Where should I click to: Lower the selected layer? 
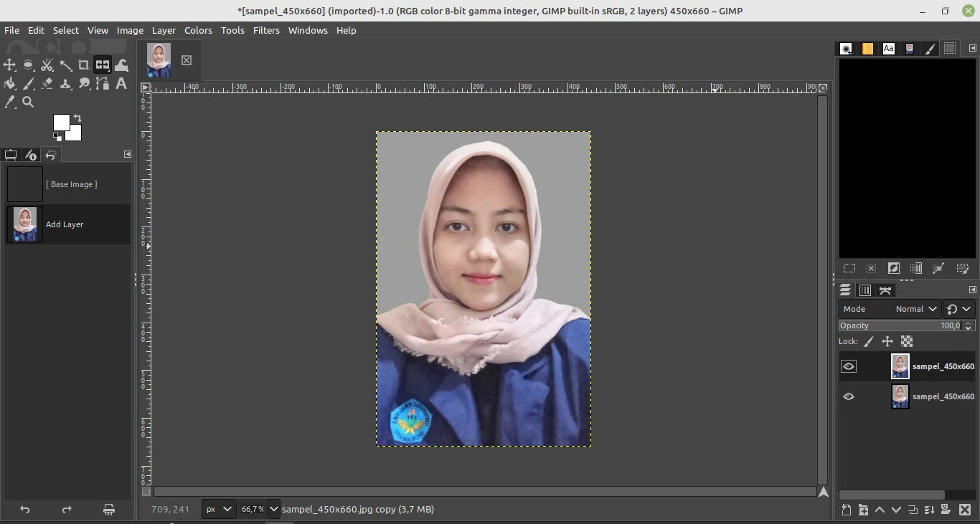896,510
